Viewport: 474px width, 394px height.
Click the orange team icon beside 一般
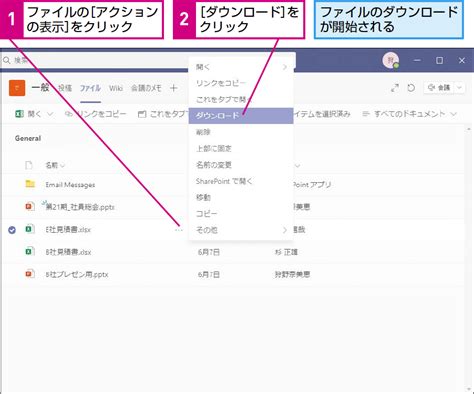coord(17,88)
